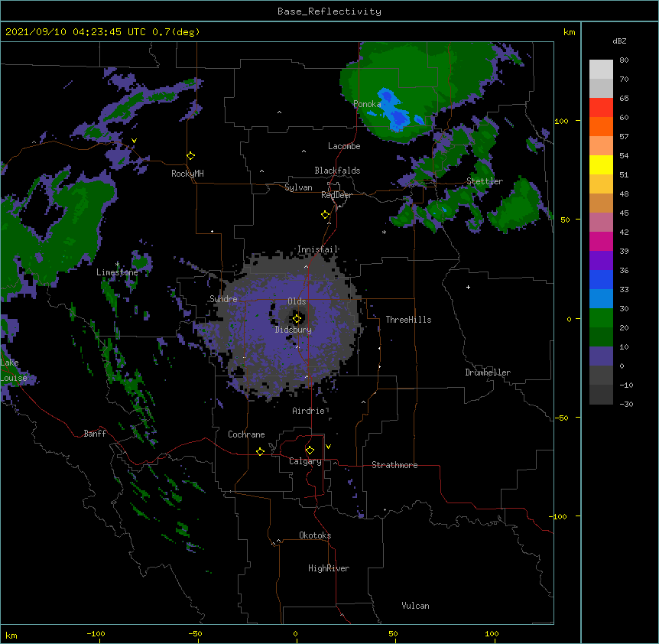This screenshot has width=659, height=644.
Task: Click the ThreeHills city label
Action: (408, 320)
